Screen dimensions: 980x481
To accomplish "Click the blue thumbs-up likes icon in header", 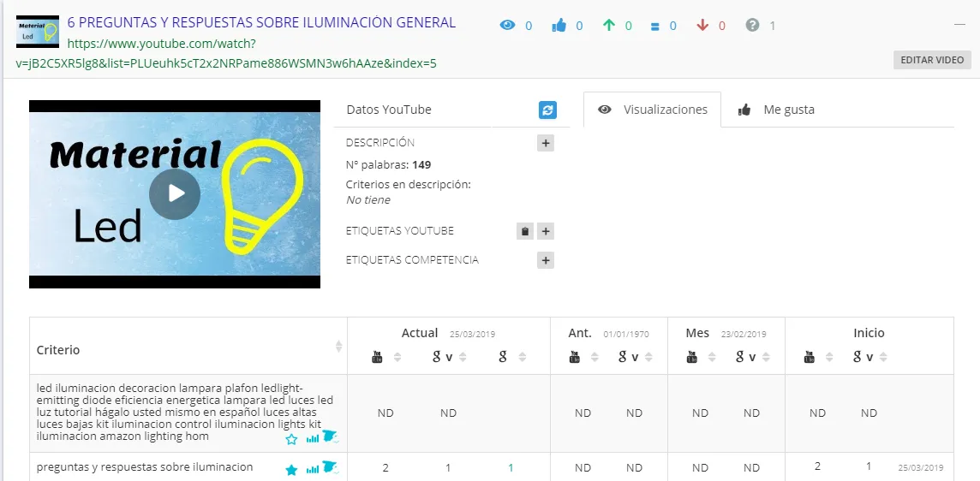I will click(x=559, y=26).
